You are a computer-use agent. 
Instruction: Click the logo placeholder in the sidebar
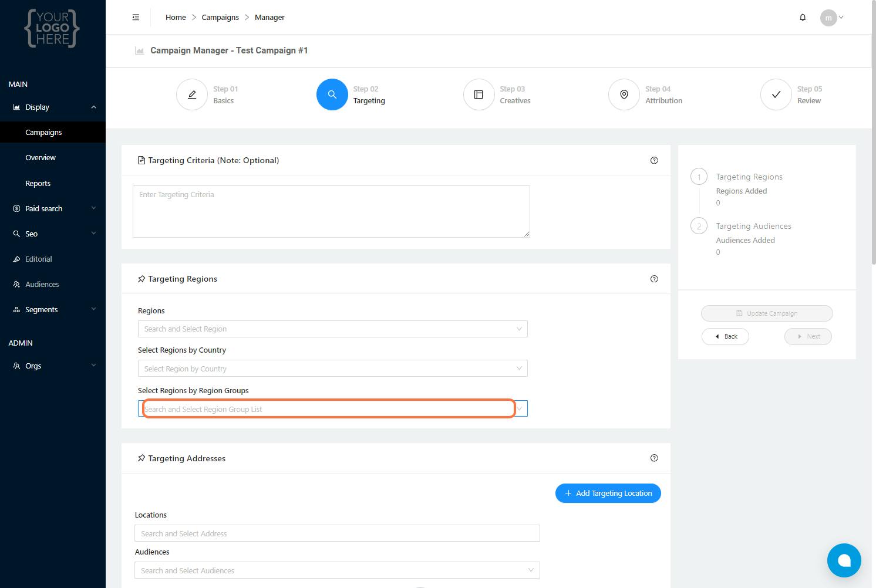pyautogui.click(x=52, y=28)
